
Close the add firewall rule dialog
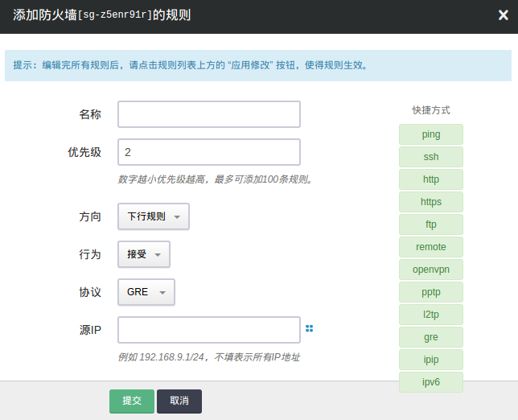click(502, 14)
